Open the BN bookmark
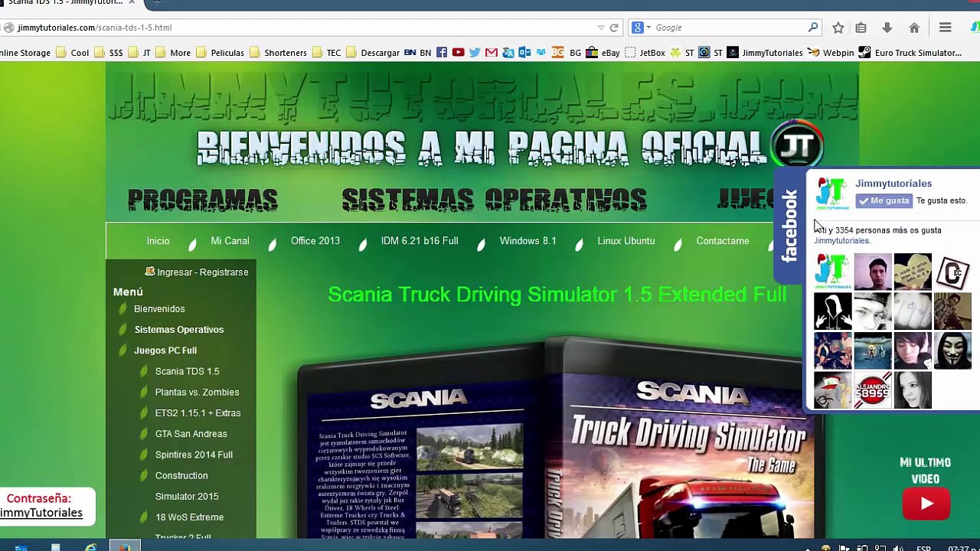 click(x=418, y=52)
